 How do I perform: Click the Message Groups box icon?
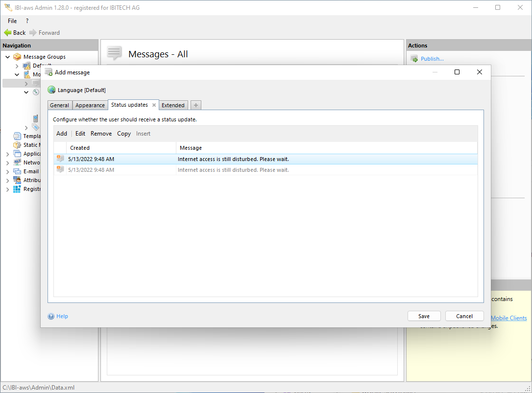(17, 57)
